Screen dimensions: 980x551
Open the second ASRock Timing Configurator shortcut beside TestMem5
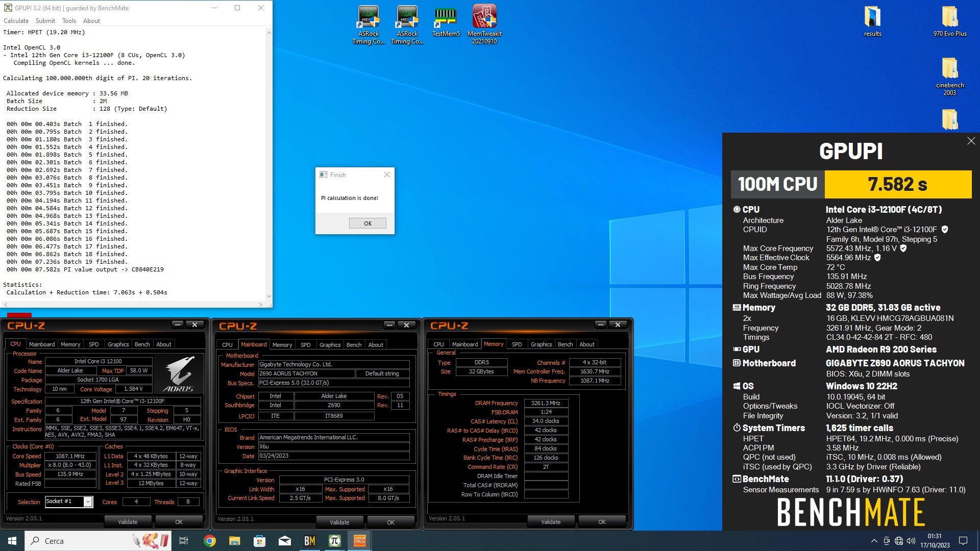click(x=407, y=24)
